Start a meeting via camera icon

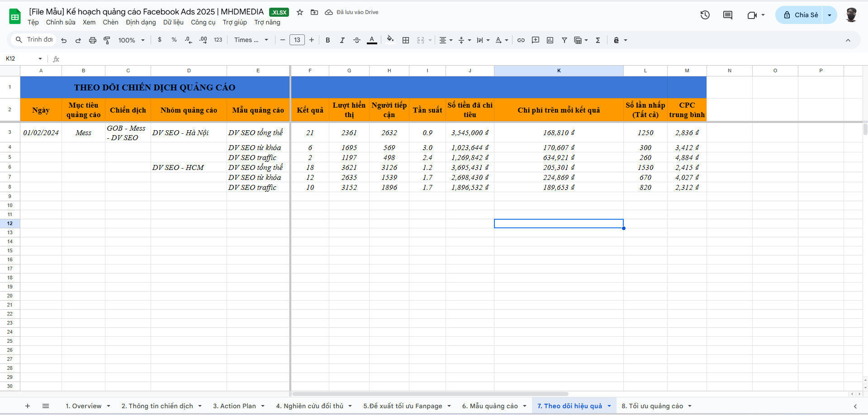coord(752,15)
